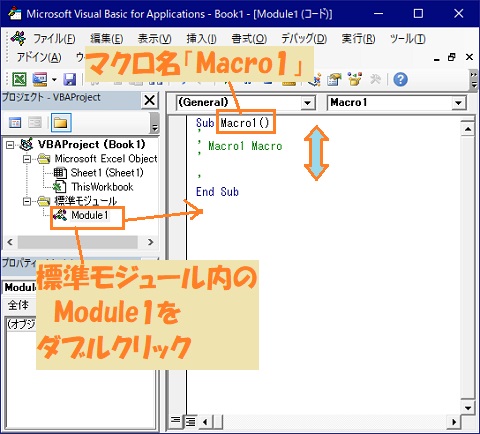480x434 pixels.
Task: Open the ファイル(F) menu
Action: pos(54,39)
